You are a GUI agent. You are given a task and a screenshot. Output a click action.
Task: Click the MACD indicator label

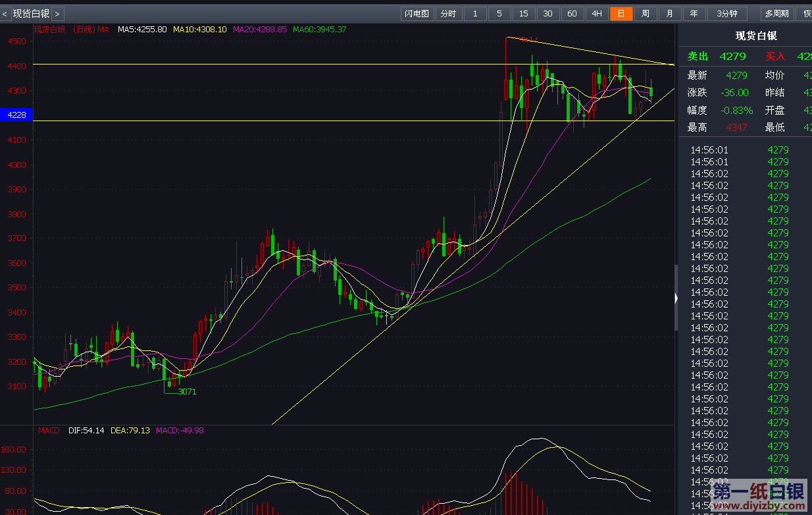click(x=49, y=431)
